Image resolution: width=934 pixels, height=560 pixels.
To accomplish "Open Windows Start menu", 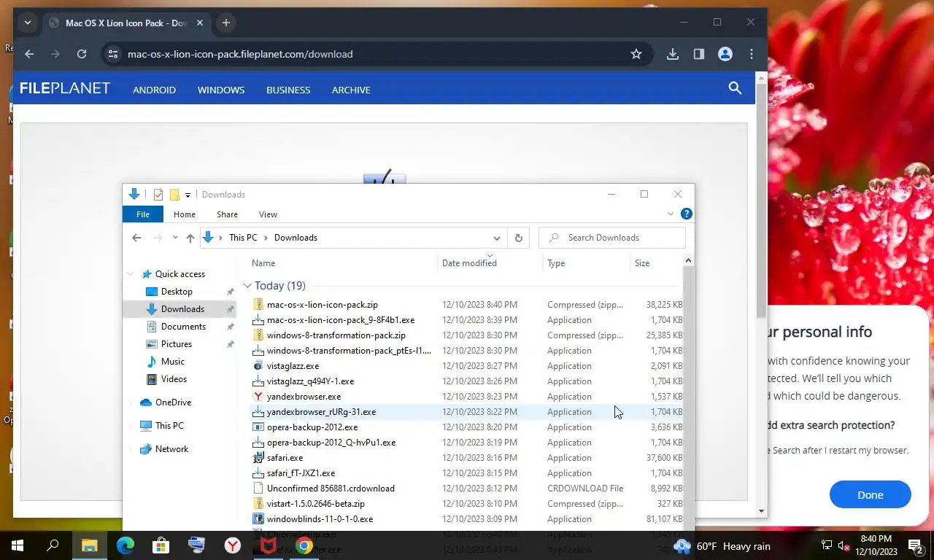I will (18, 545).
